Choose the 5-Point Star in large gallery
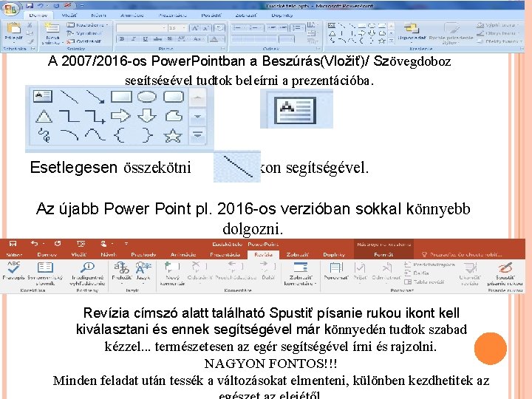The image size is (532, 399). point(173,136)
